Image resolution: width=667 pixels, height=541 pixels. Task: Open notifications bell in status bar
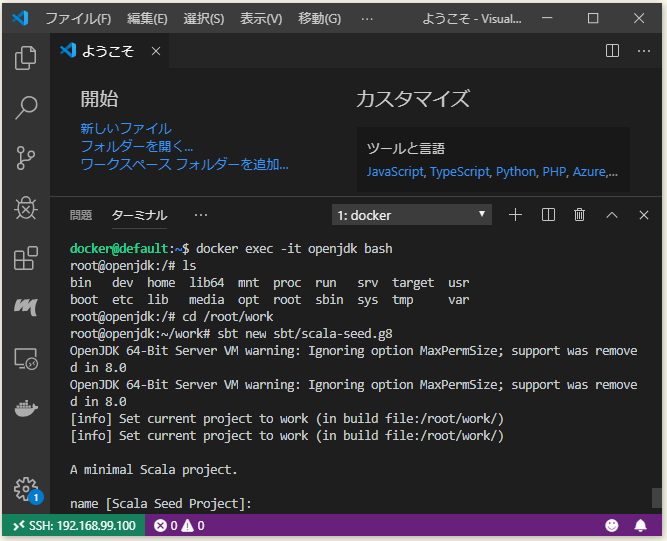[640, 526]
